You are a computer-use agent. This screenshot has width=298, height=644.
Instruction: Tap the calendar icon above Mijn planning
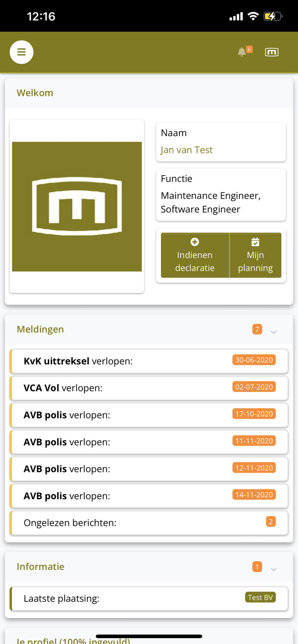255,241
